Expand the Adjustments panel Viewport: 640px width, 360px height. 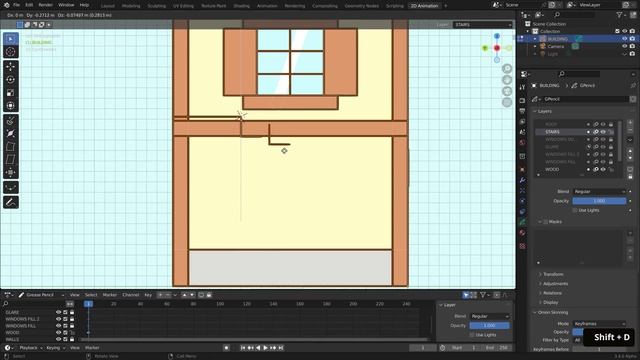[555, 284]
